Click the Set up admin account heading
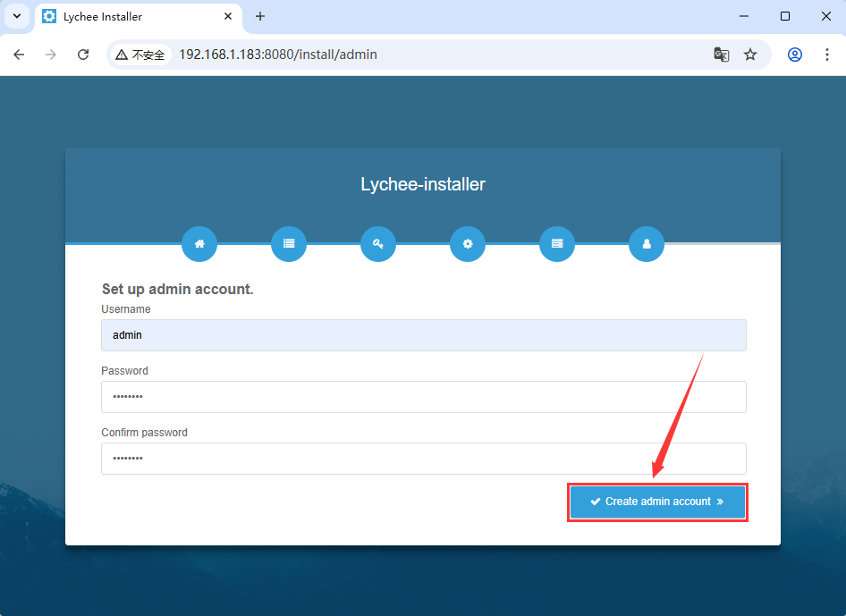 pos(177,289)
